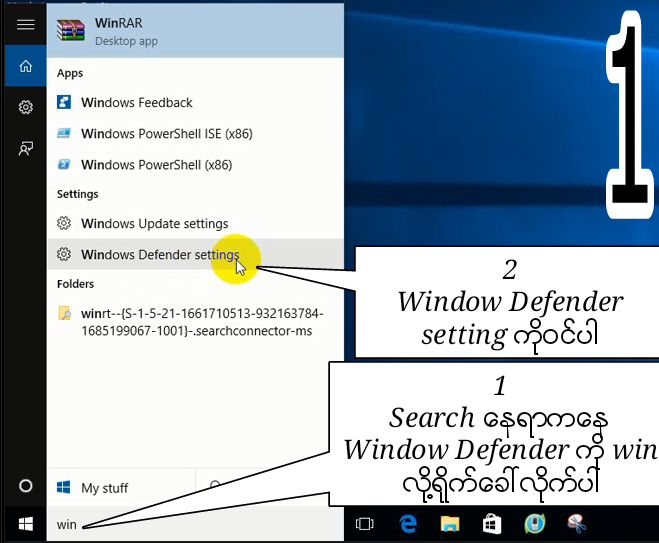The width and height of the screenshot is (659, 543).
Task: Click the PowerShell ISE icon
Action: pos(64,133)
